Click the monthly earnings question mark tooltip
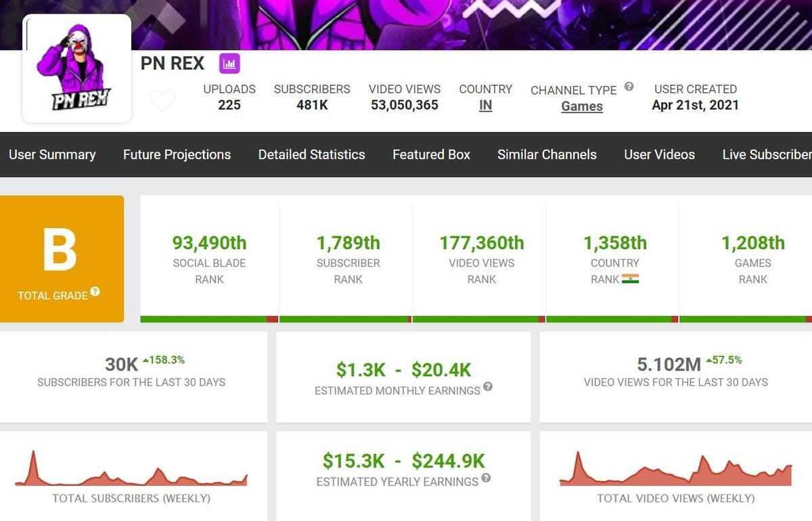 (x=490, y=388)
